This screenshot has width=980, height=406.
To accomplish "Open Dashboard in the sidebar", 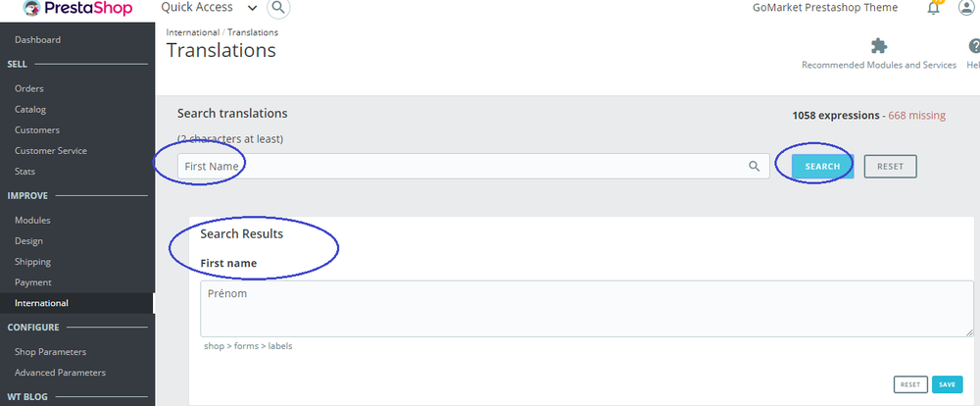I will coord(37,40).
